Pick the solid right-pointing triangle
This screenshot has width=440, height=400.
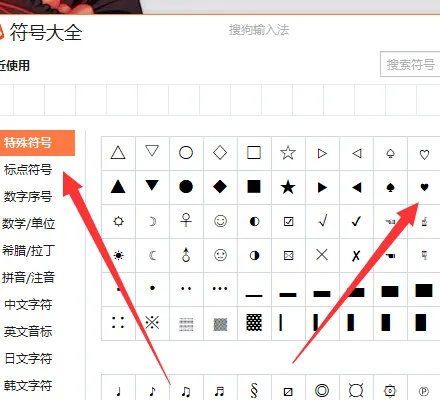[322, 187]
